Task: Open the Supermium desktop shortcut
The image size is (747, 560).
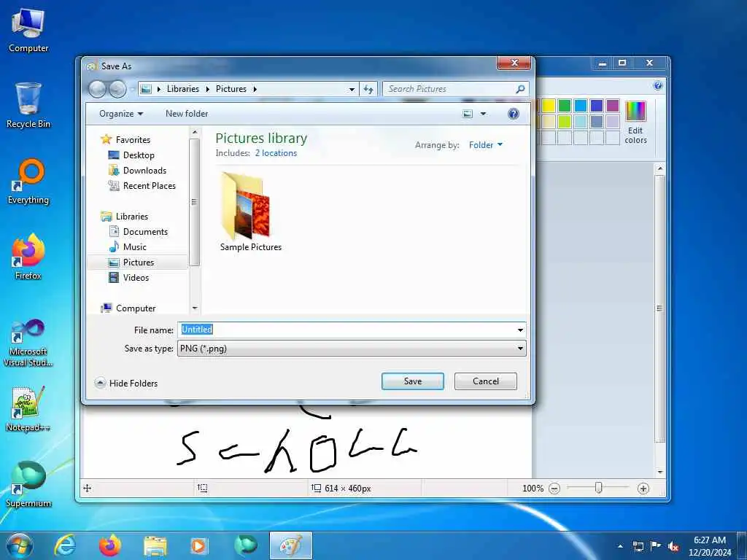Action: pos(28,485)
